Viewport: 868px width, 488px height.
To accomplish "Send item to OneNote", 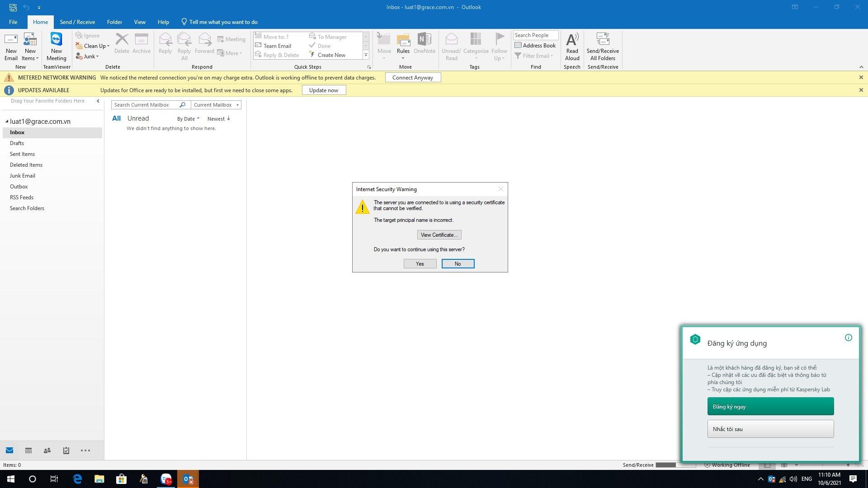I will (x=424, y=43).
